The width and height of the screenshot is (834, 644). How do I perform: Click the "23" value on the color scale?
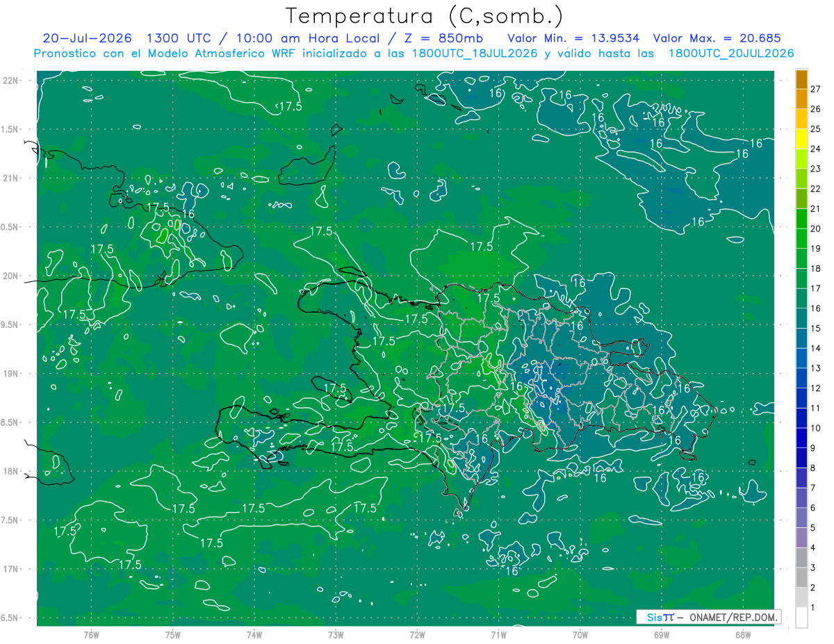(x=816, y=169)
